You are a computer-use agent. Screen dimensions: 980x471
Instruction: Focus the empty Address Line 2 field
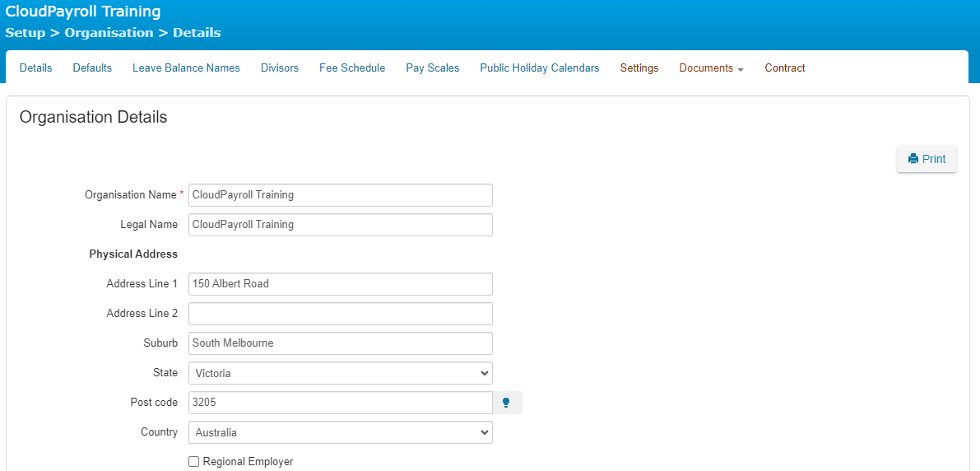tap(341, 314)
